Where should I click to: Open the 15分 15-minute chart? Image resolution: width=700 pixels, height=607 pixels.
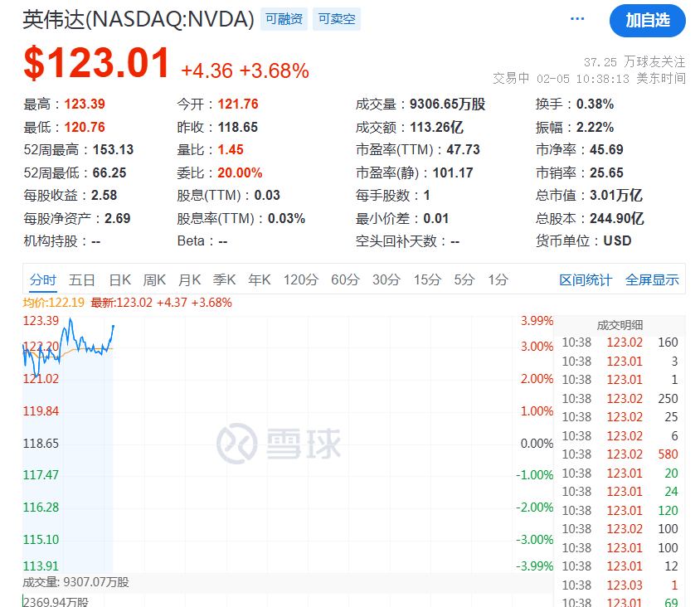pos(426,280)
